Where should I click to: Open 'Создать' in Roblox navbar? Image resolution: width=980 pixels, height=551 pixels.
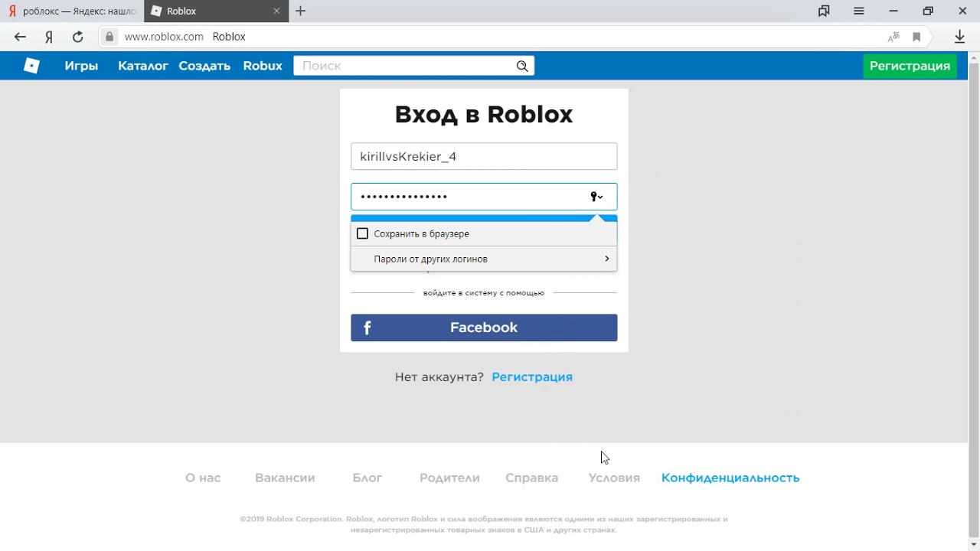pos(204,66)
